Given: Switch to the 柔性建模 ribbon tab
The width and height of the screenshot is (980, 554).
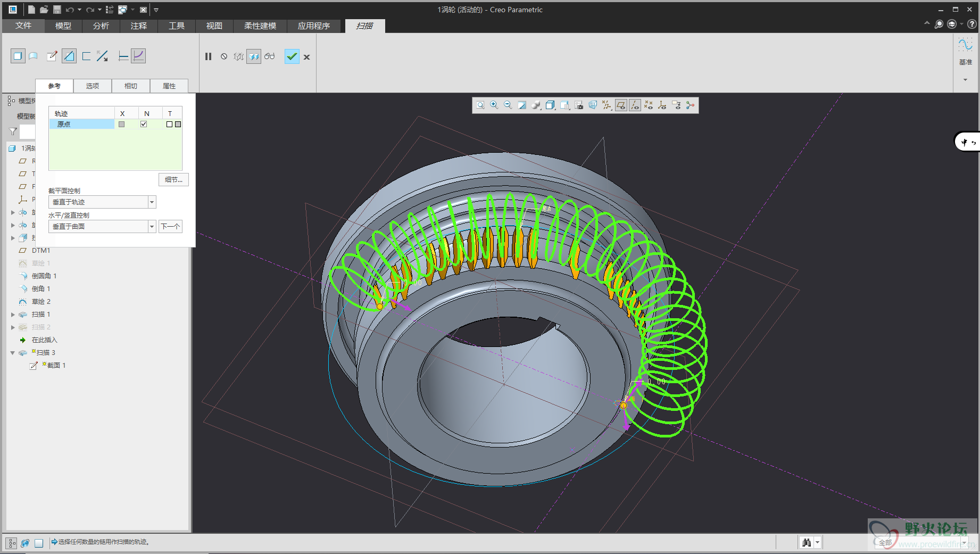Looking at the screenshot, I should [x=260, y=26].
